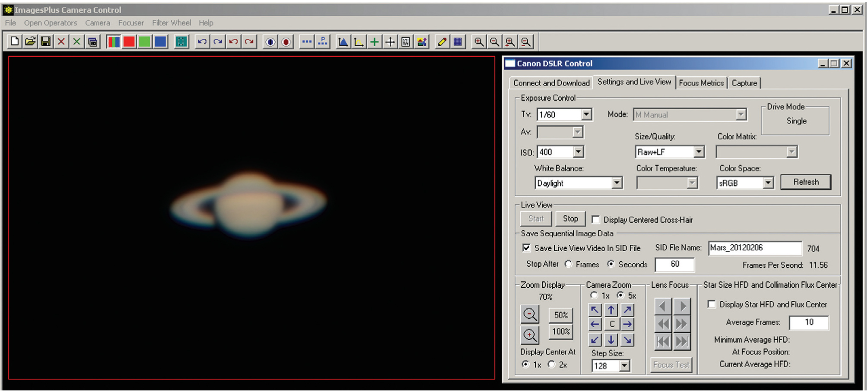Zoom in the display with plus magnifier button
This screenshot has height=391, width=868.
tap(530, 335)
